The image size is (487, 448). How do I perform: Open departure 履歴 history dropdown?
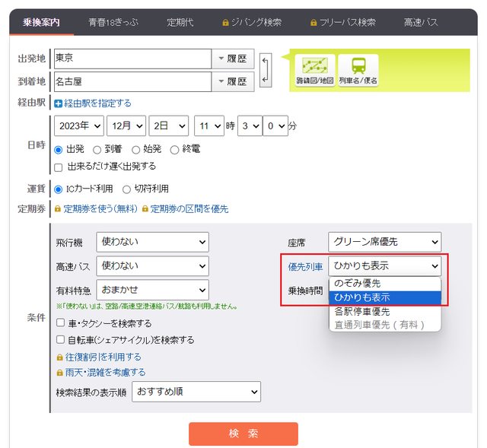pyautogui.click(x=232, y=59)
